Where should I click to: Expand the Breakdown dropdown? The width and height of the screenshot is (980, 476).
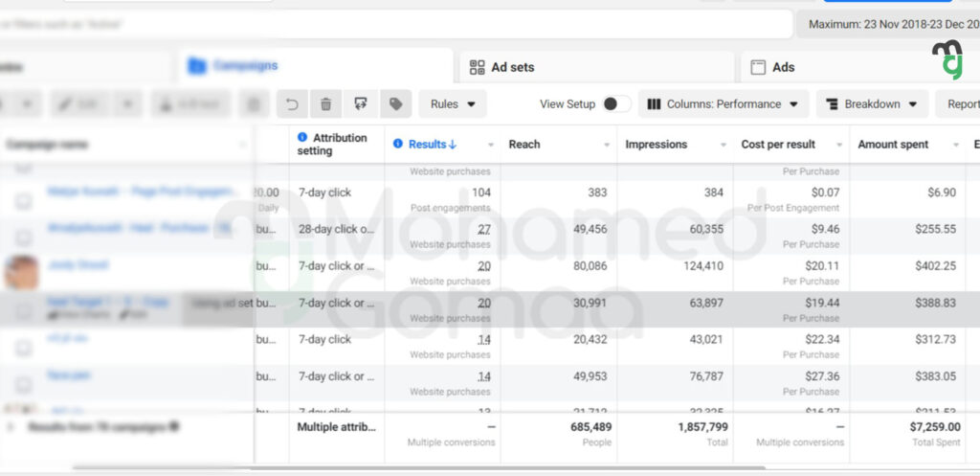pos(872,104)
